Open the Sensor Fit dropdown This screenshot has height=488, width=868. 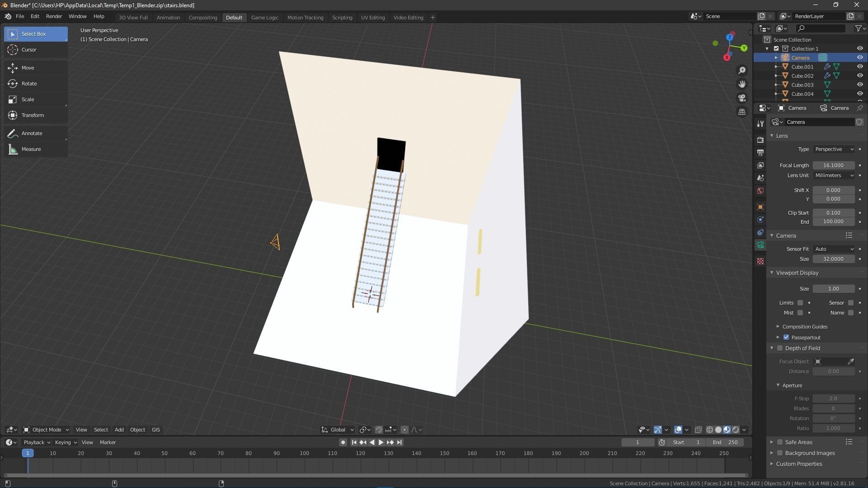click(x=834, y=249)
